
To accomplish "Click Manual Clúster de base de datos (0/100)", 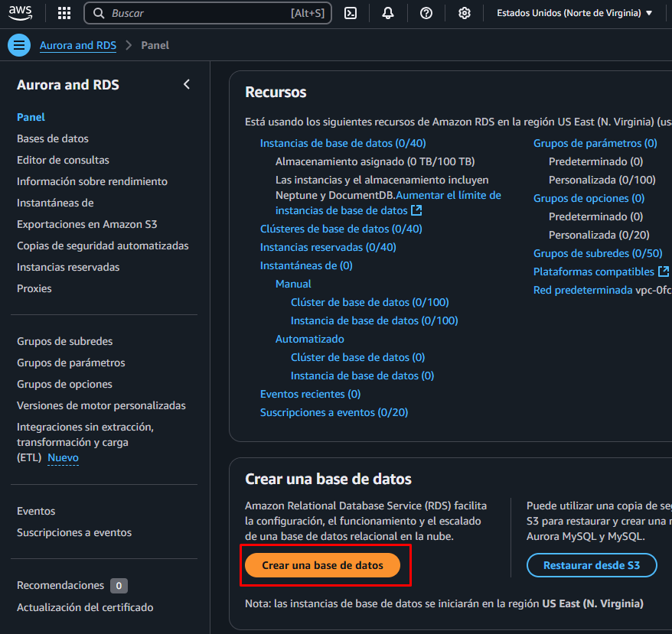I will pos(370,302).
